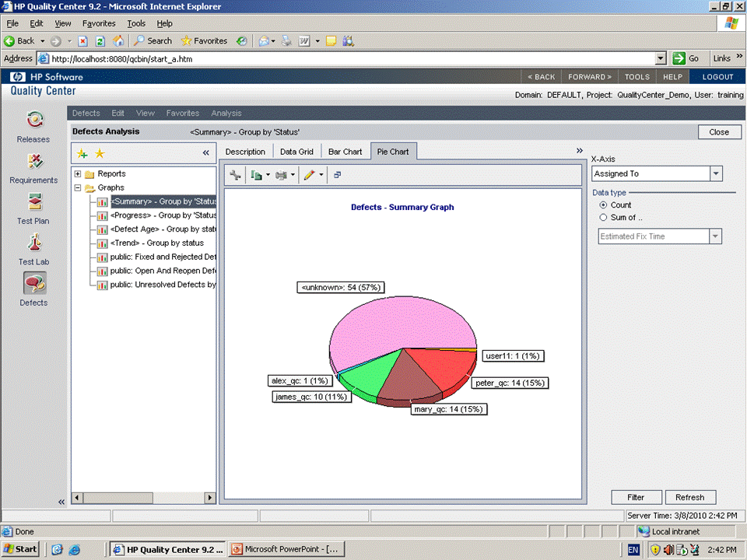Switch to the Bar Chart tab

click(345, 152)
